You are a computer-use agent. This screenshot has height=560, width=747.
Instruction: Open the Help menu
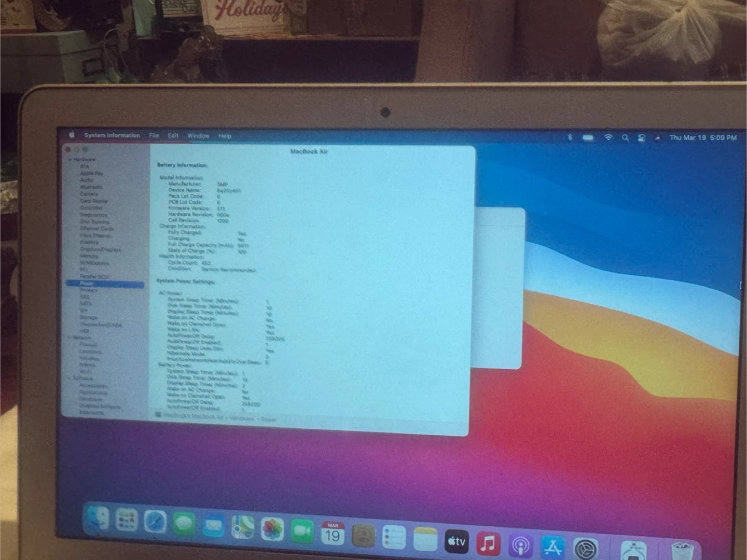pos(225,136)
